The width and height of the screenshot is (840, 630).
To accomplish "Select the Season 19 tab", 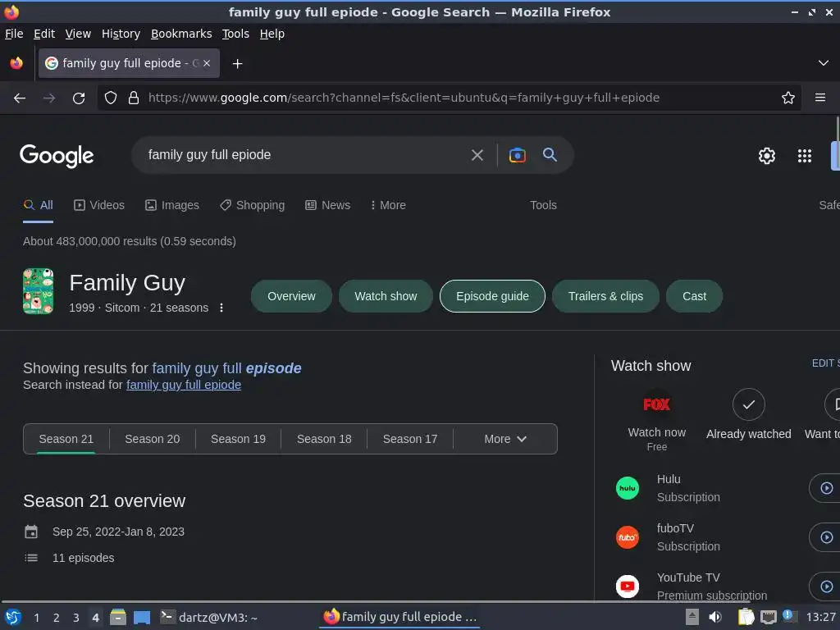I will (239, 440).
